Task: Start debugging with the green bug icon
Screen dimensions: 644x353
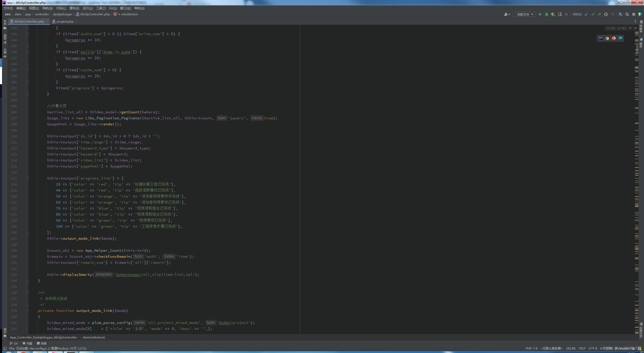Action: click(x=547, y=14)
